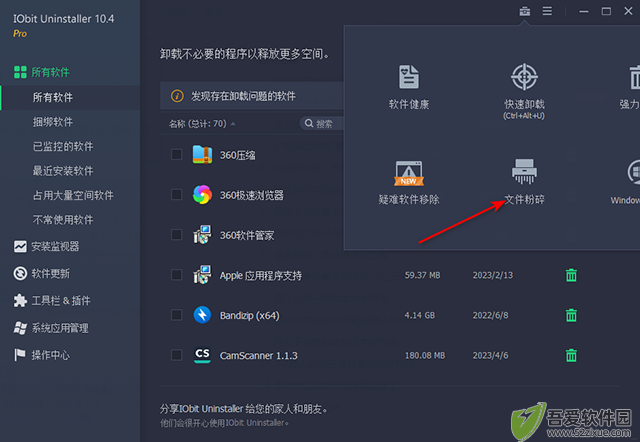This screenshot has height=442, width=640.
Task: Click the 59.37 MB size value
Action: pos(422,275)
